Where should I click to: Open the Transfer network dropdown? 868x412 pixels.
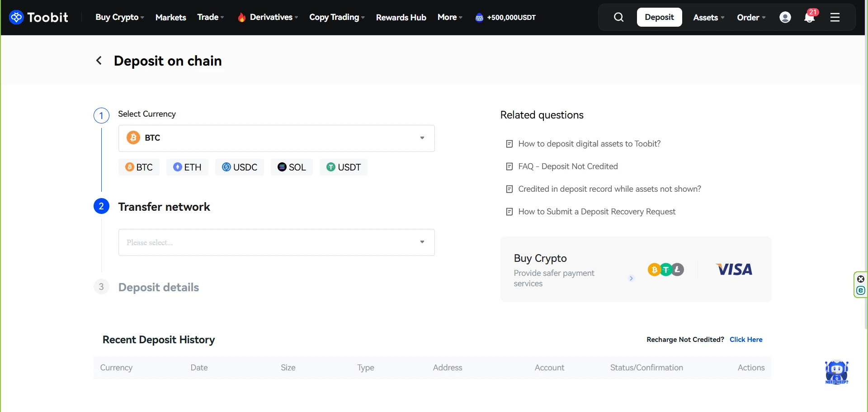point(276,242)
